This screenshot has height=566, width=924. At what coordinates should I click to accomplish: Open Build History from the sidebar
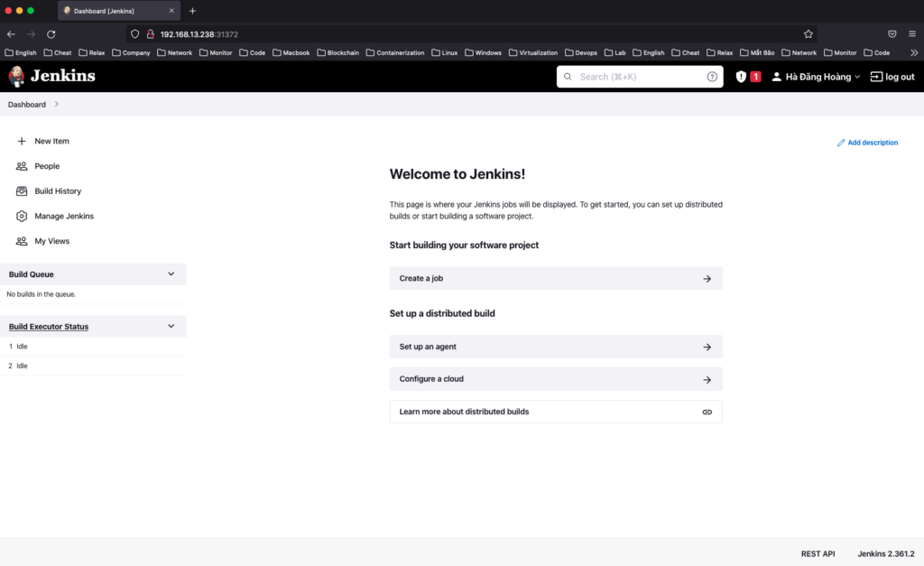click(x=58, y=191)
